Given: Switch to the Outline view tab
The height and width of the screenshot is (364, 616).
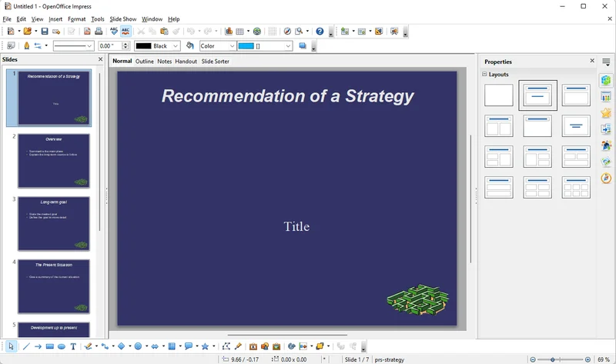Looking at the screenshot, I should [145, 62].
